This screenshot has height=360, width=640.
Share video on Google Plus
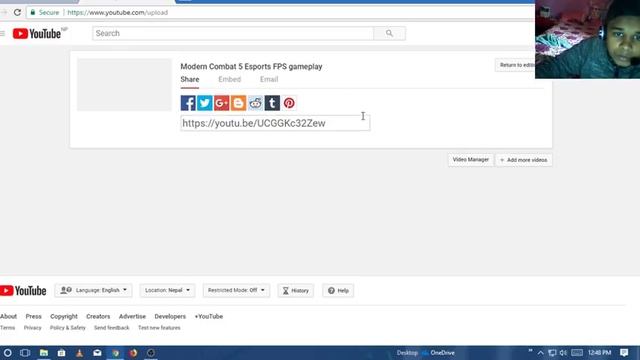221,103
